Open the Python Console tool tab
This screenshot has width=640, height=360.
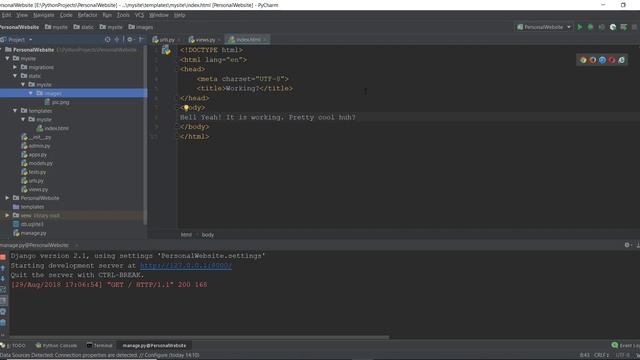[x=56, y=345]
